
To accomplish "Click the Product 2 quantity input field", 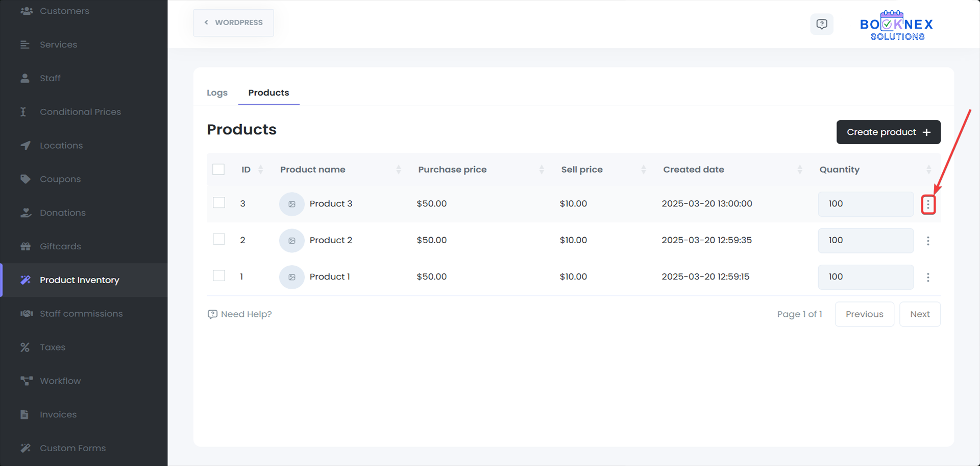I will [865, 241].
